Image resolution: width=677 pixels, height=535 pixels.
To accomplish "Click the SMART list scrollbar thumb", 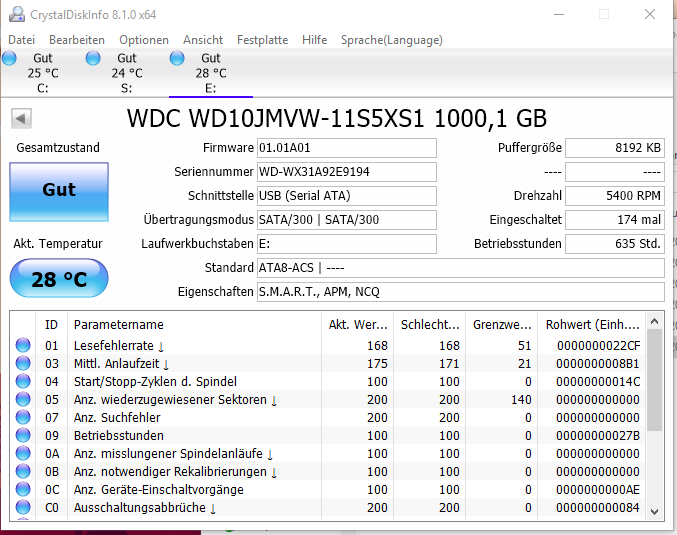I will (x=654, y=380).
